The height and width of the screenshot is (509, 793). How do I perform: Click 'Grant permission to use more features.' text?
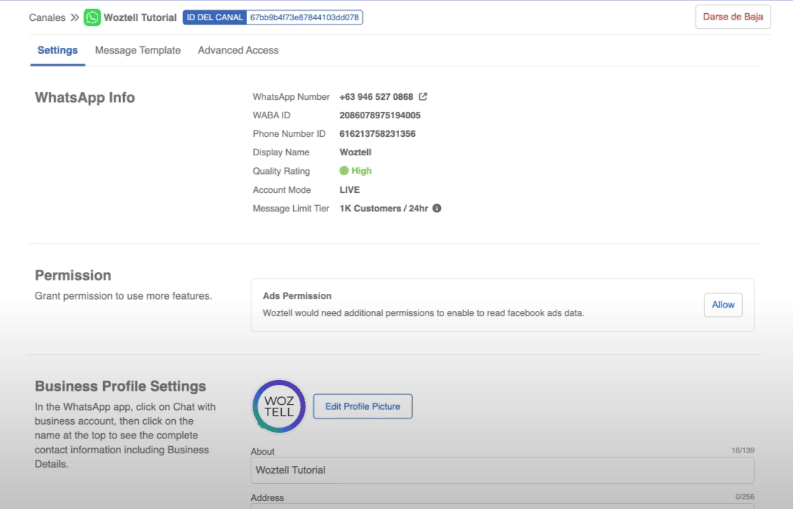pyautogui.click(x=123, y=296)
